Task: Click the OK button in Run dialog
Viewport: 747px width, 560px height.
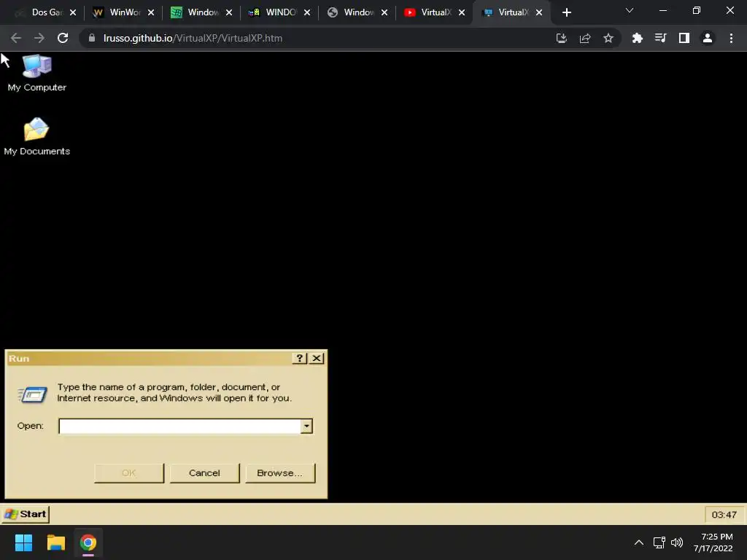Action: tap(129, 472)
